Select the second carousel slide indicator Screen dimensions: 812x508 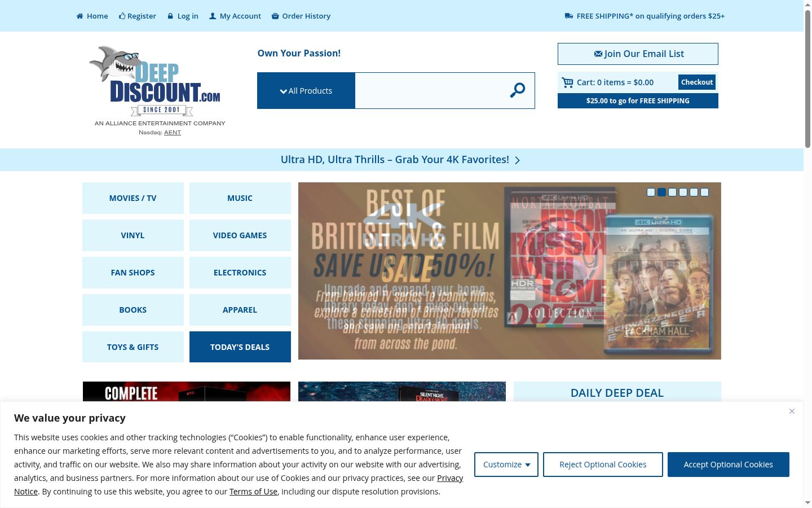(x=661, y=192)
